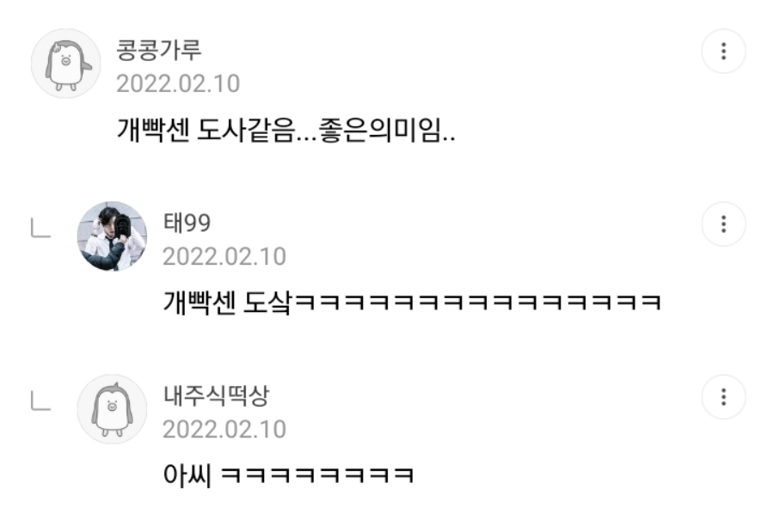Open more options for 태99's reply
767x532 pixels.
(723, 224)
